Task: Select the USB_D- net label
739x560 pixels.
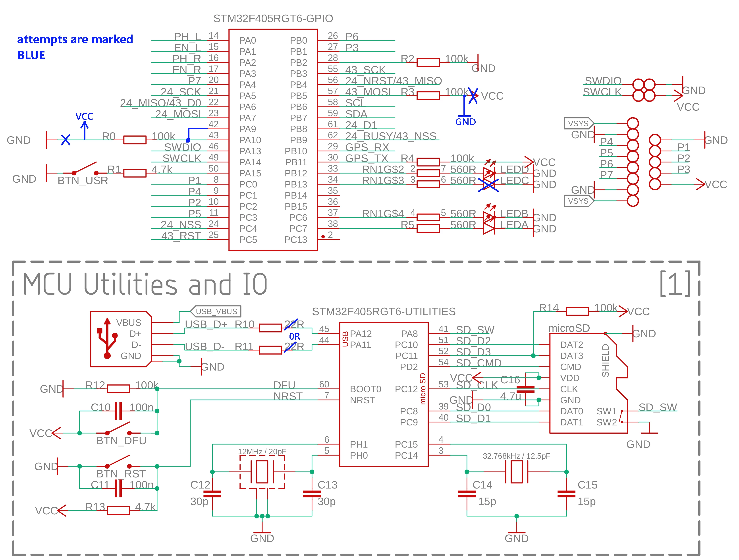Action: click(x=205, y=346)
